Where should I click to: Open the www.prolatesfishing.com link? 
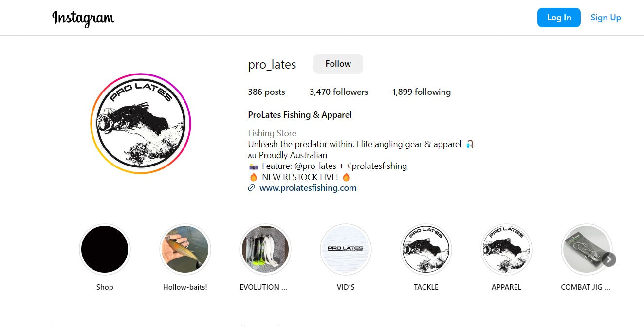pyautogui.click(x=308, y=188)
